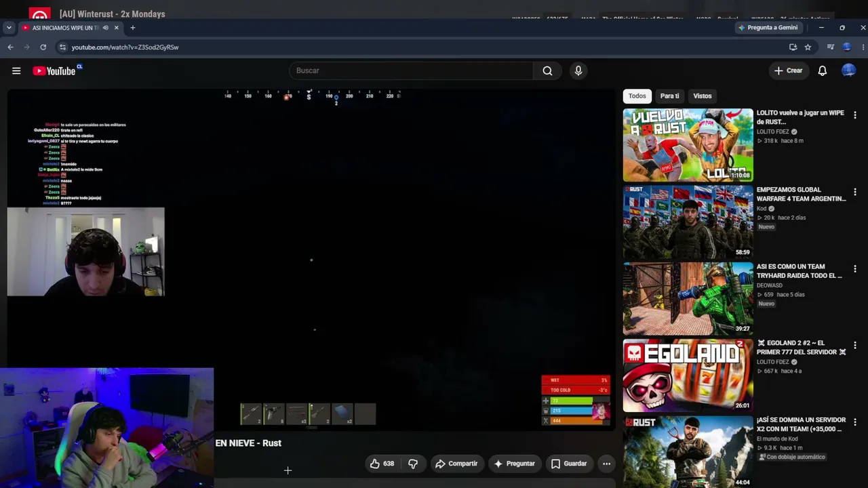Click the search magnifier button
This screenshot has height=488, width=868.
point(547,70)
